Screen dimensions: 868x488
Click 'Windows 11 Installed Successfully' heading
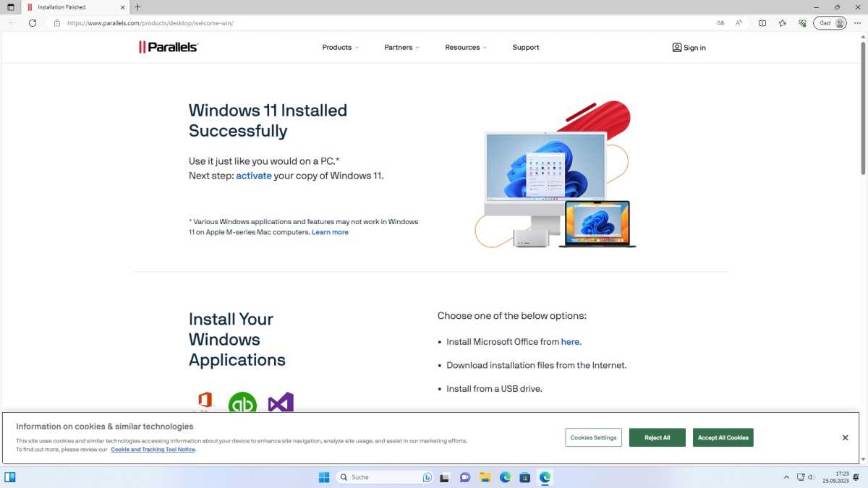tap(268, 121)
